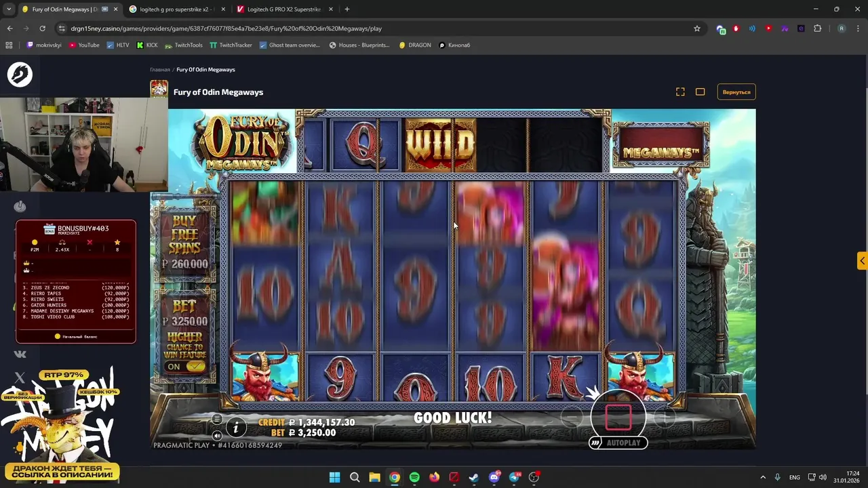Click the Вернуться button
This screenshot has width=868, height=488.
[736, 92]
